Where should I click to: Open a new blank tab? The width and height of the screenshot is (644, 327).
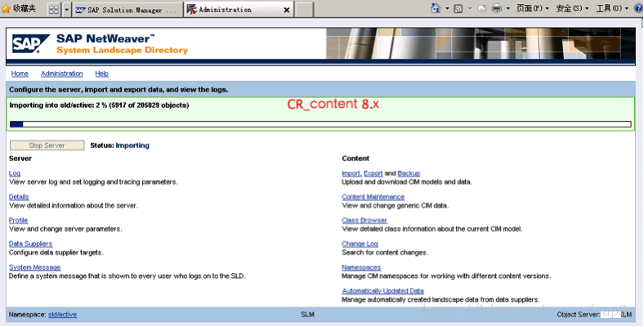pyautogui.click(x=304, y=10)
